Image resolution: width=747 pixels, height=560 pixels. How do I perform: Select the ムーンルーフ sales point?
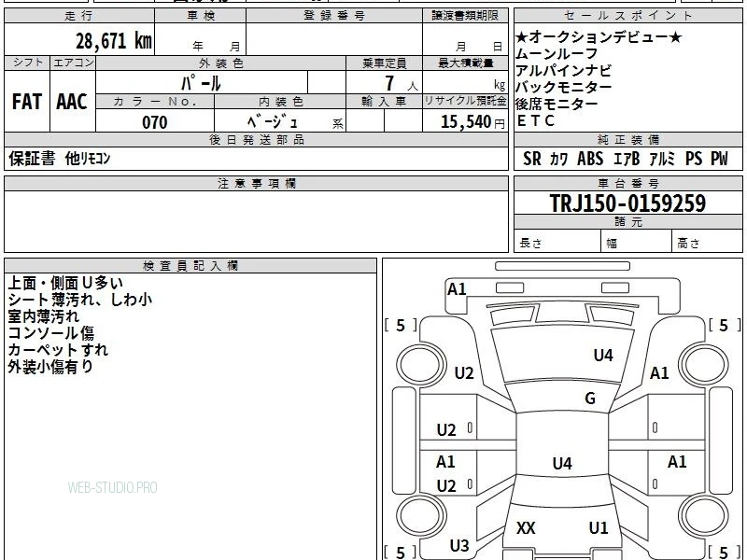tap(557, 53)
